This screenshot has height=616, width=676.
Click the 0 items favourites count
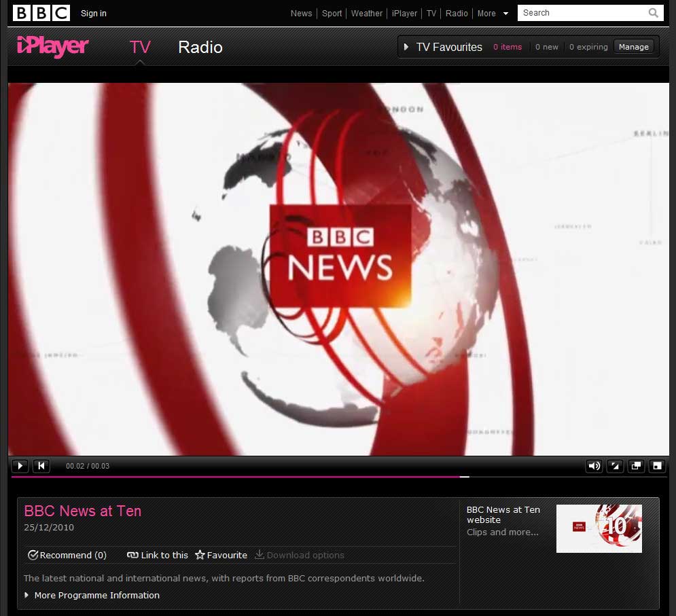[x=508, y=47]
